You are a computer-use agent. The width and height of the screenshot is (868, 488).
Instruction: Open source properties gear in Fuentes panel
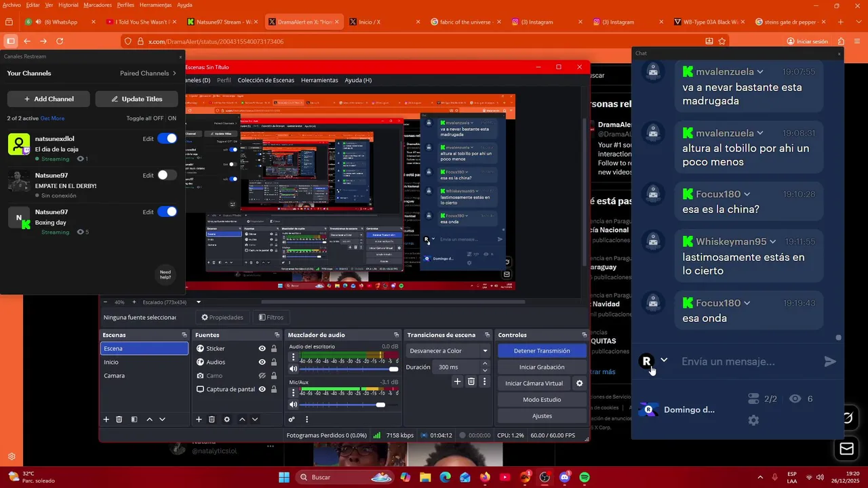click(227, 420)
